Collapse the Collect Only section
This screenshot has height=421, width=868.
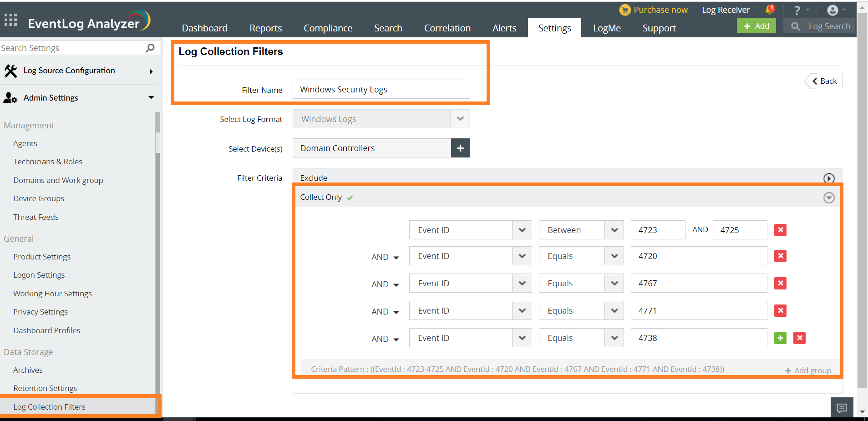pyautogui.click(x=829, y=198)
